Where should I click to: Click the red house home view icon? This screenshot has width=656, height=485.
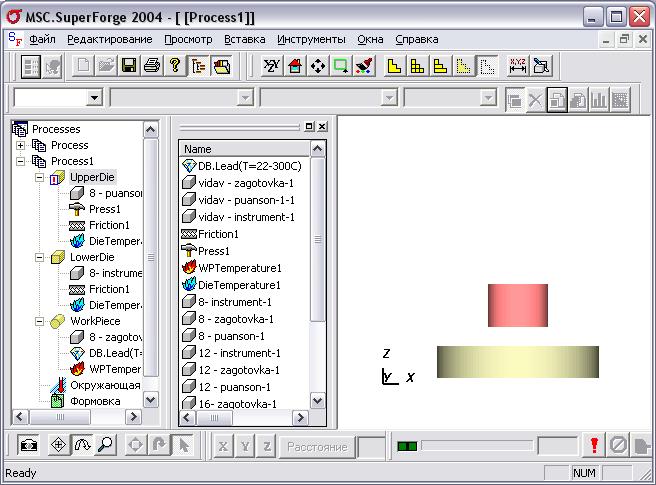point(295,66)
